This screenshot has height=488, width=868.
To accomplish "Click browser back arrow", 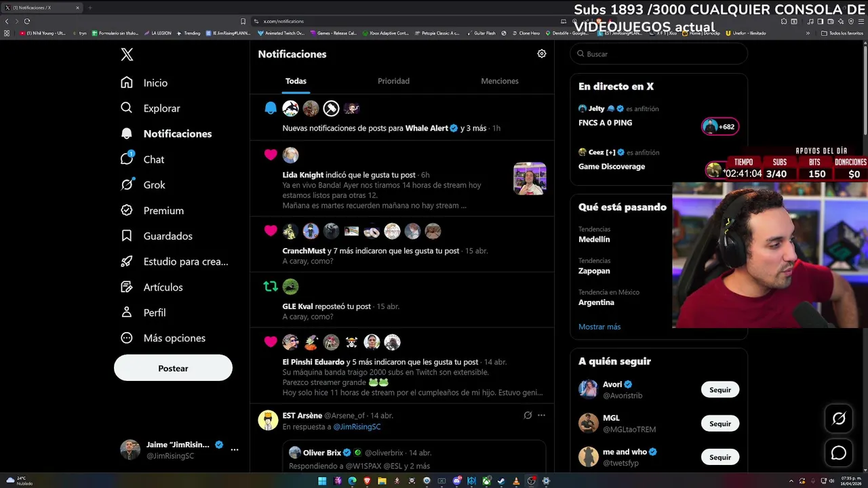I will click(7, 21).
